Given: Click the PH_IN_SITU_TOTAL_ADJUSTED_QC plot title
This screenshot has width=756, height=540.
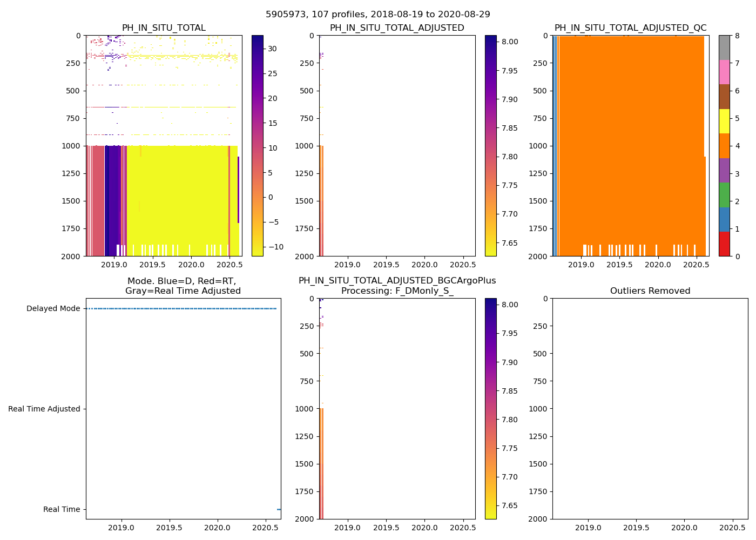Looking at the screenshot, I should click(x=630, y=28).
